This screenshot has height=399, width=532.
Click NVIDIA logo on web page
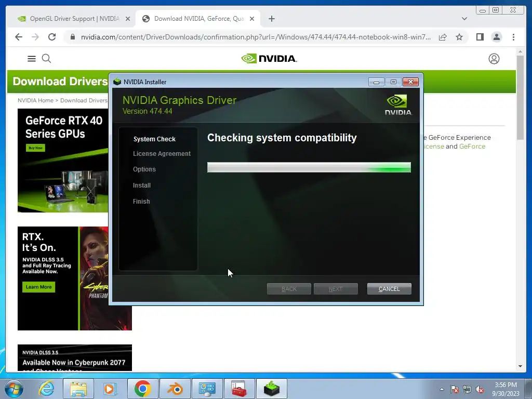269,59
